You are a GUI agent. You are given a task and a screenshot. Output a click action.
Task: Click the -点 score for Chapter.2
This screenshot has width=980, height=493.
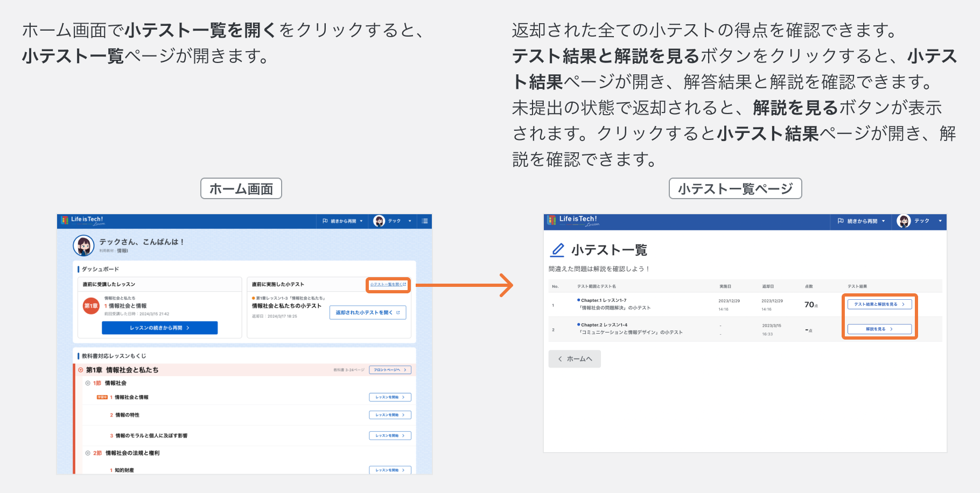pyautogui.click(x=809, y=329)
